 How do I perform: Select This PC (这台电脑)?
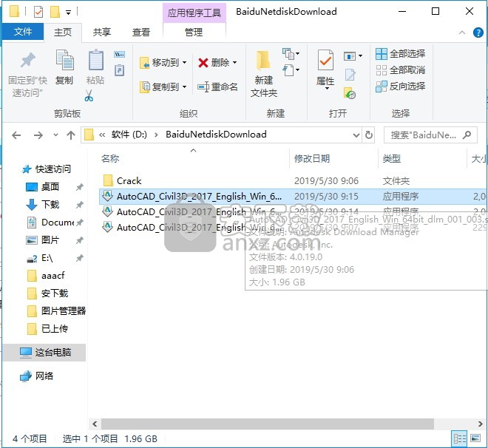point(44,352)
